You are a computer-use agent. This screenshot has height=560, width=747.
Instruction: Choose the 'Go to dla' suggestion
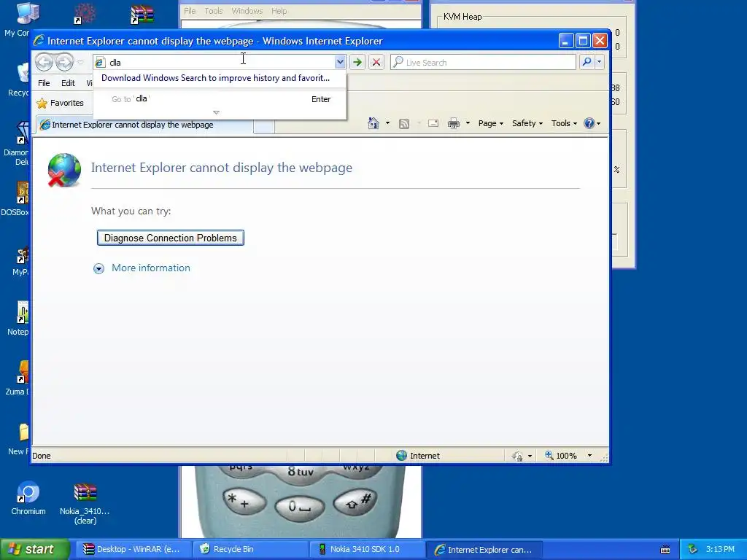coord(220,99)
